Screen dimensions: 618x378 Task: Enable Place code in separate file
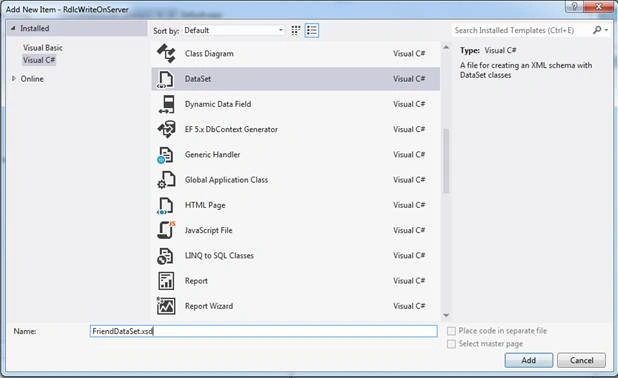pos(451,331)
